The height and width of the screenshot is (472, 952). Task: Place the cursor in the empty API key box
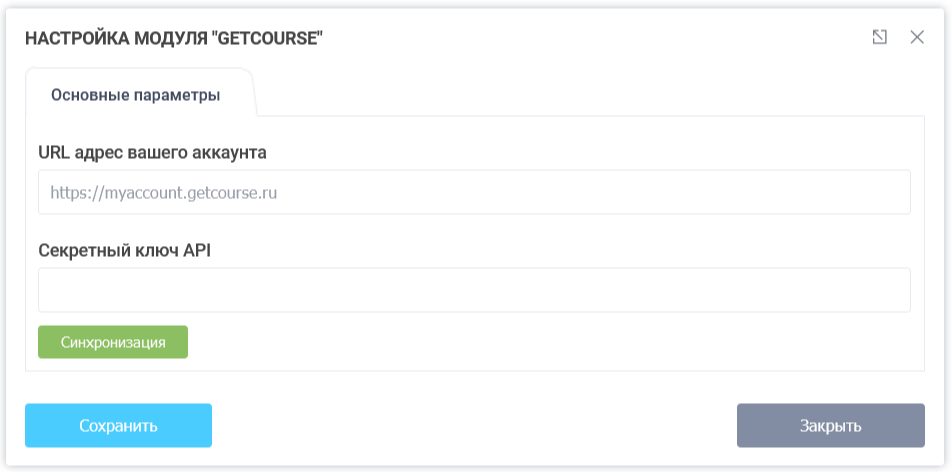474,290
